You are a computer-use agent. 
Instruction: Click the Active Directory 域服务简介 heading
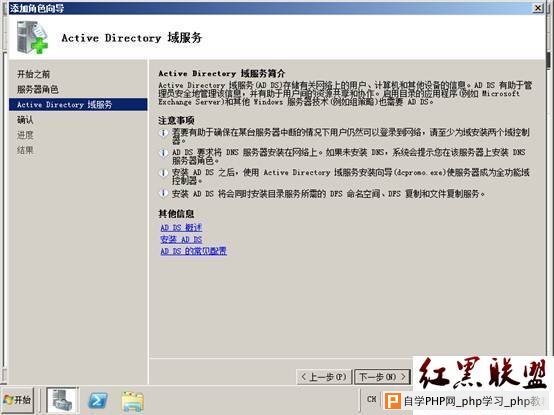coord(222,73)
